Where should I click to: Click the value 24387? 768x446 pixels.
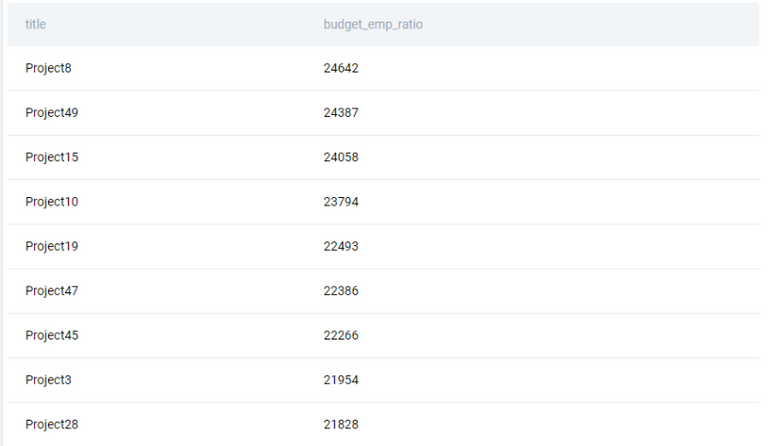click(x=341, y=113)
